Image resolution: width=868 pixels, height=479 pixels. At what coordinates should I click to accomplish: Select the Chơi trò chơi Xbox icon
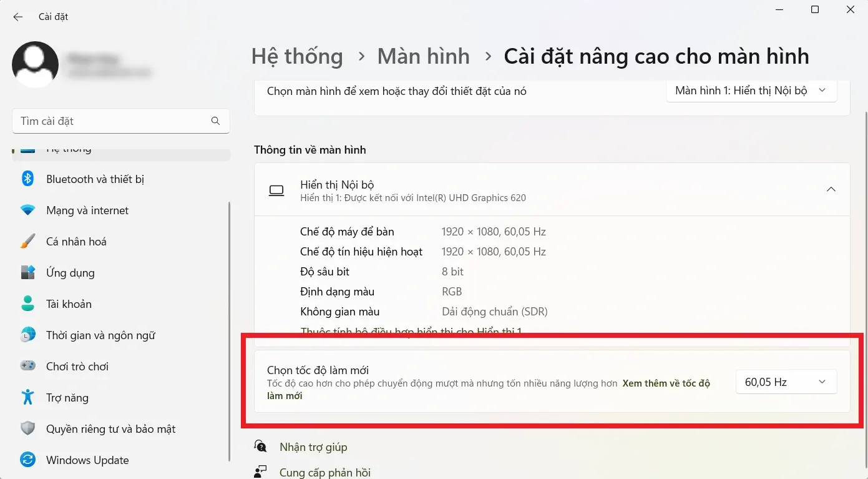coord(27,366)
